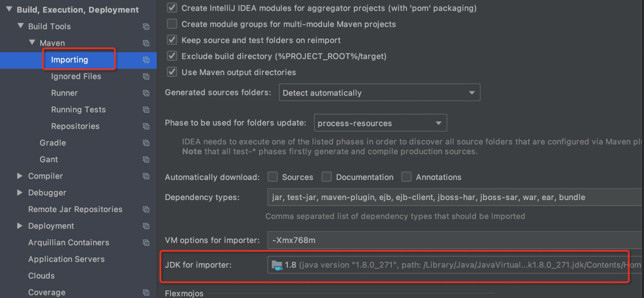Open Runner settings page
This screenshot has height=298, width=644.
tap(64, 93)
